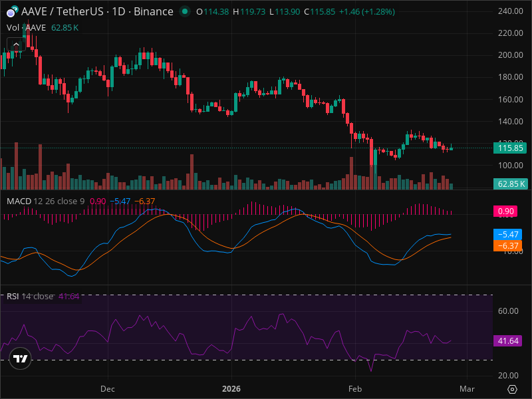The width and height of the screenshot is (532, 399).
Task: Click the blue −5.47 MACD line label
Action: tap(507, 234)
